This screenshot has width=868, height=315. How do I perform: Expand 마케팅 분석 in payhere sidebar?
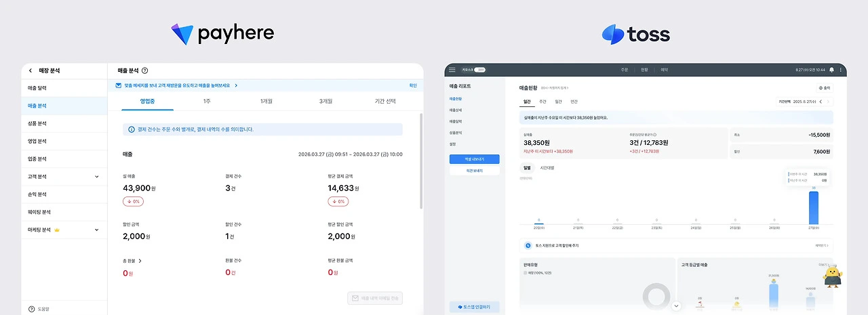[96, 230]
